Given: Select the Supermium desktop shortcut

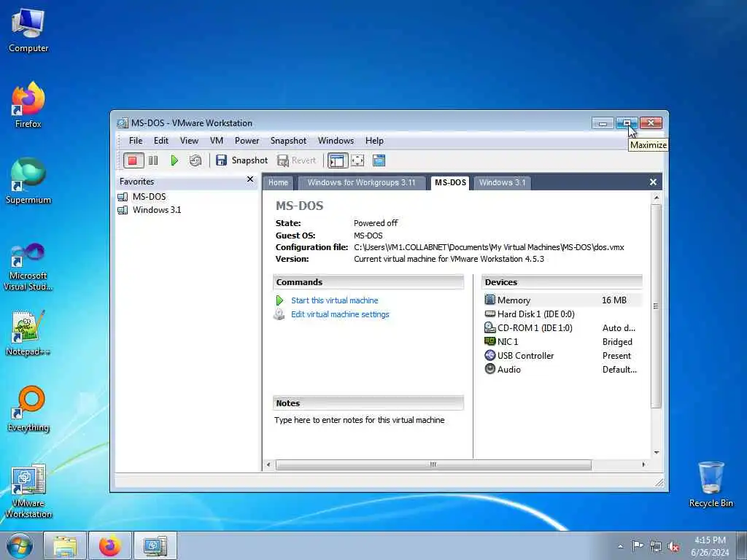Looking at the screenshot, I should click(28, 182).
